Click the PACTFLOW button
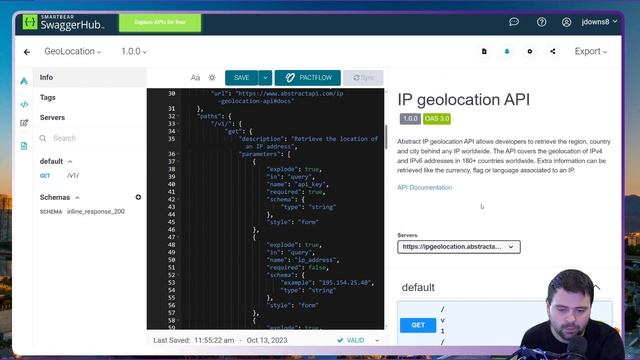Viewport: 640px width, 360px height. pos(308,78)
